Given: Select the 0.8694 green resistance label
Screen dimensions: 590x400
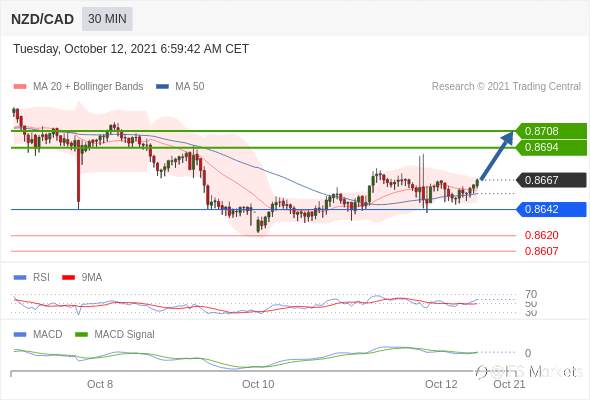Looking at the screenshot, I should 552,147.
